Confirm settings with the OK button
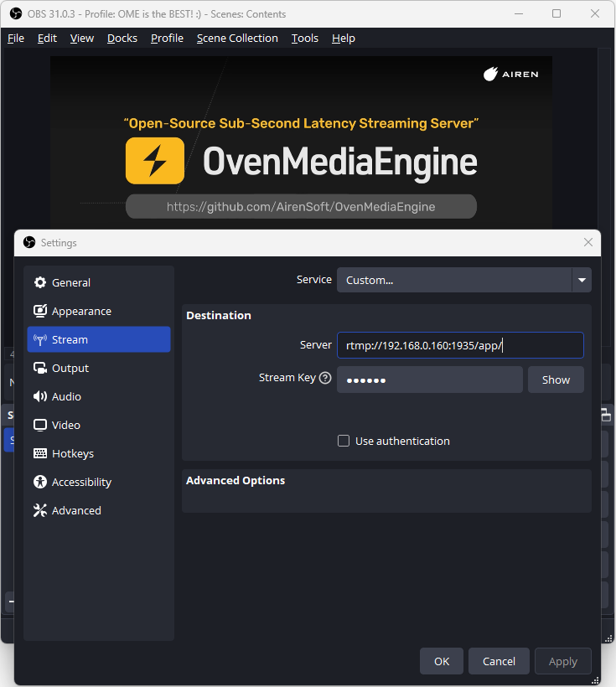The width and height of the screenshot is (616, 687). (442, 662)
